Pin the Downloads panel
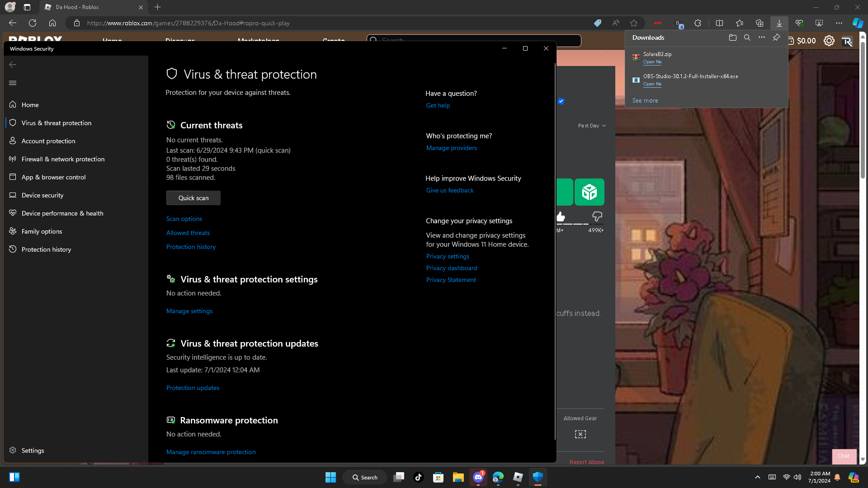The image size is (868, 488). coord(776,38)
